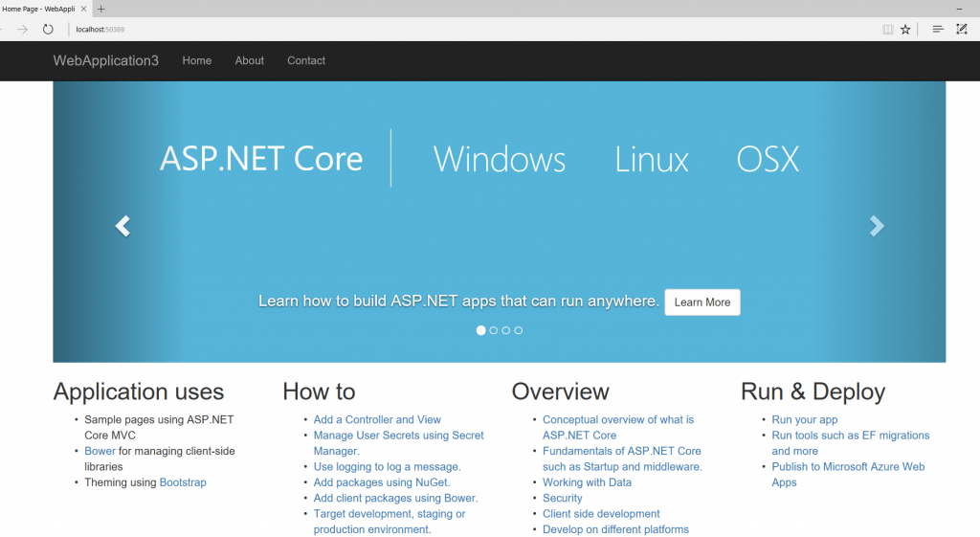Open Publish to Microsoft Azure Web Apps link

(x=848, y=474)
